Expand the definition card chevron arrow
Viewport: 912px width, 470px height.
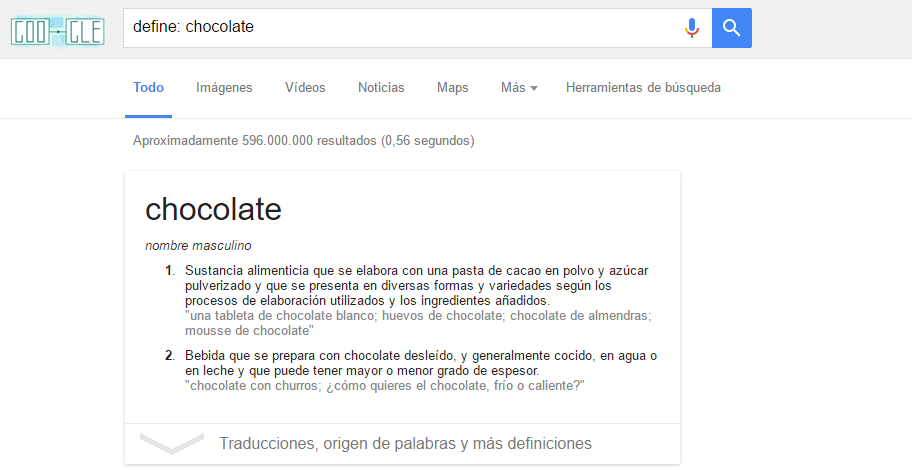click(172, 443)
